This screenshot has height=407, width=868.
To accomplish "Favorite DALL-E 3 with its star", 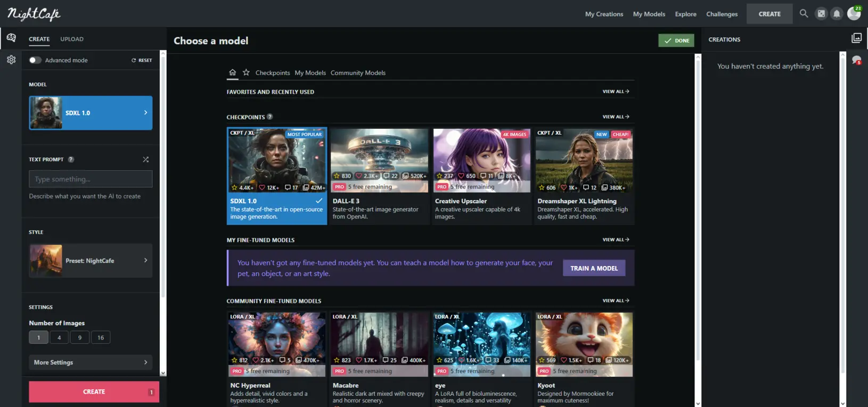I will tap(337, 176).
